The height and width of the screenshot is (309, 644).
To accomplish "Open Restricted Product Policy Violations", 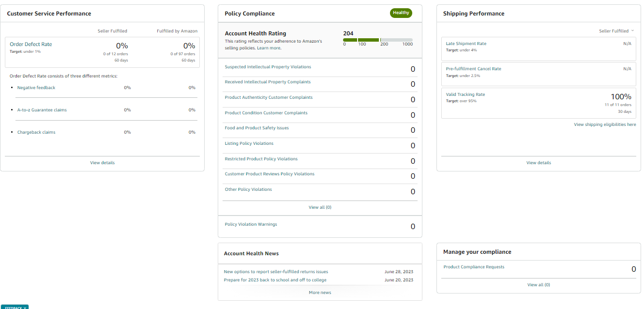I will (x=261, y=159).
